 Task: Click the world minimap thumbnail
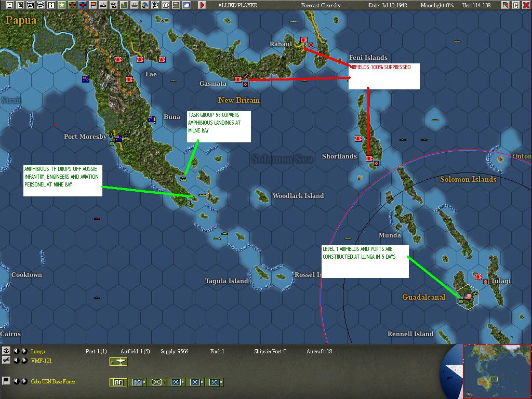point(497,371)
